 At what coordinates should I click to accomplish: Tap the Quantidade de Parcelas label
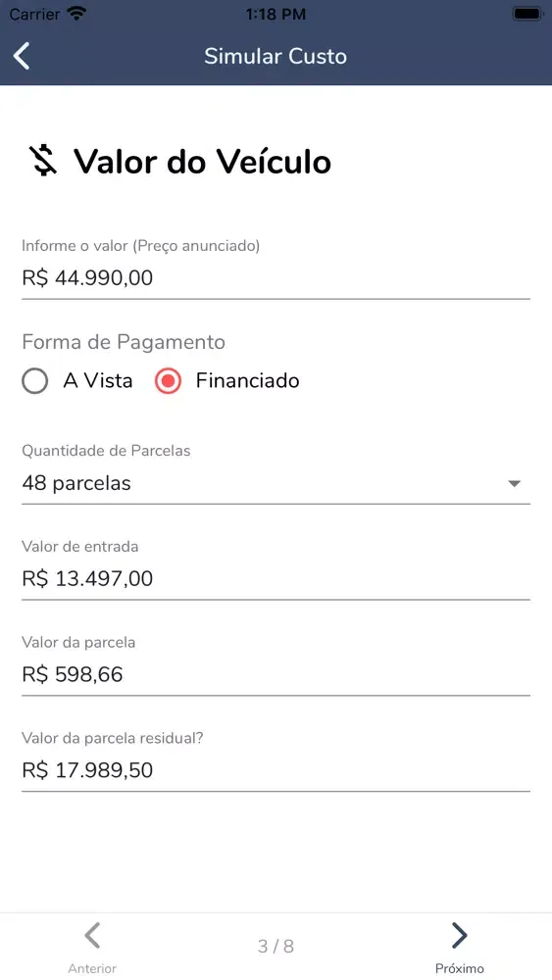coord(106,451)
